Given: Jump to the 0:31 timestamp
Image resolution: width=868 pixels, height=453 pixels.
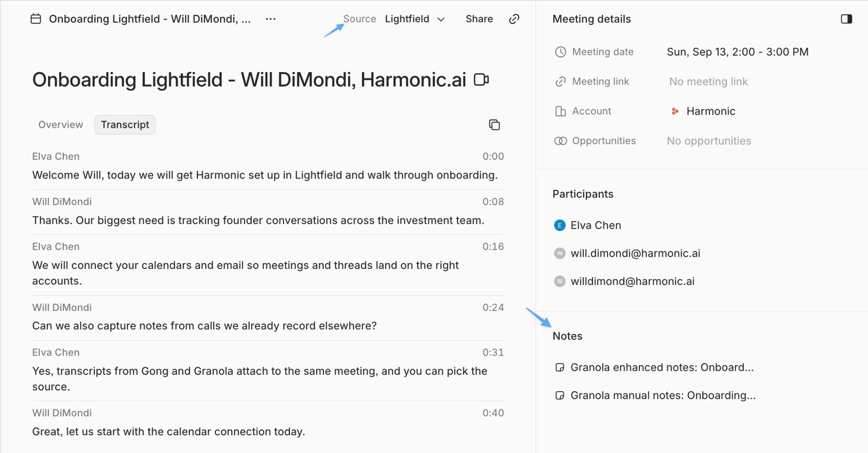Looking at the screenshot, I should tap(493, 352).
